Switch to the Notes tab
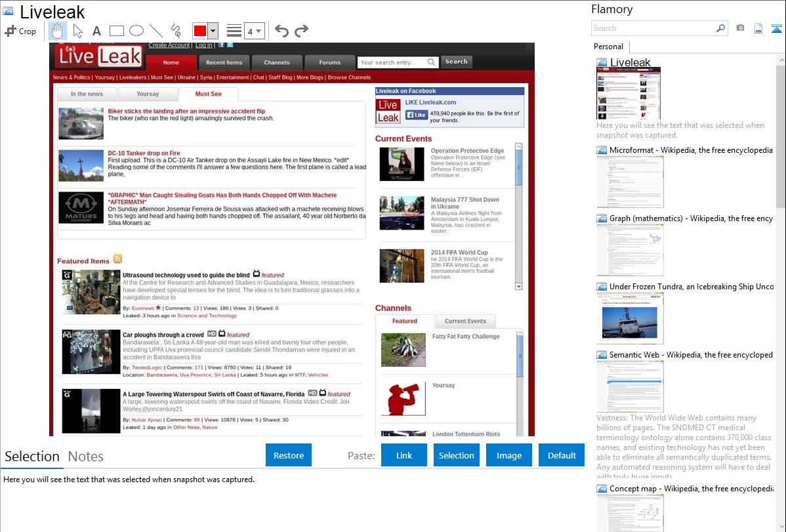 click(x=86, y=457)
